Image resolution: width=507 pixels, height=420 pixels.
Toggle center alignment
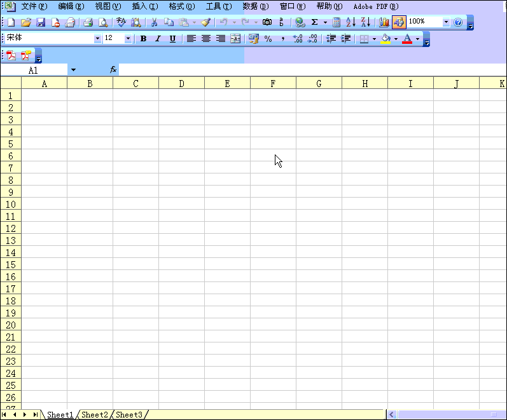(x=206, y=39)
